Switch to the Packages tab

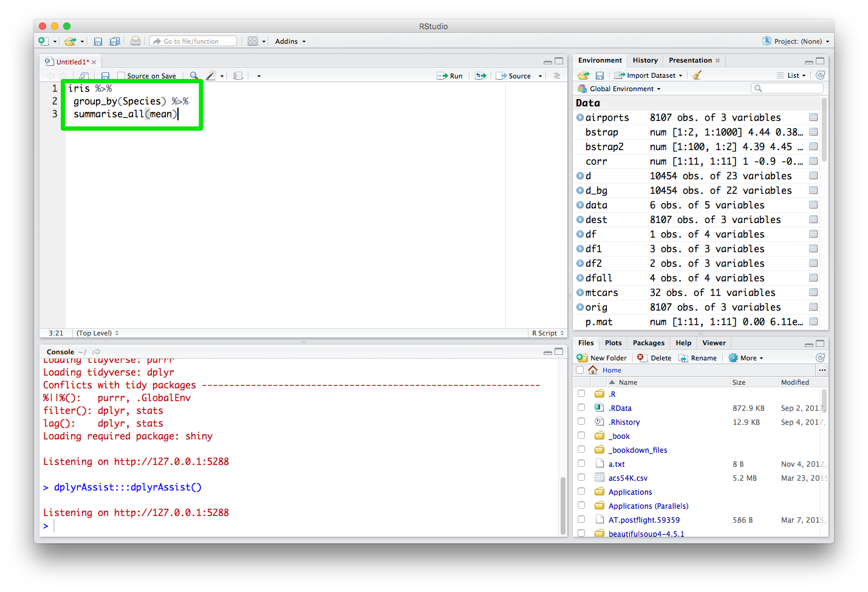tap(649, 343)
